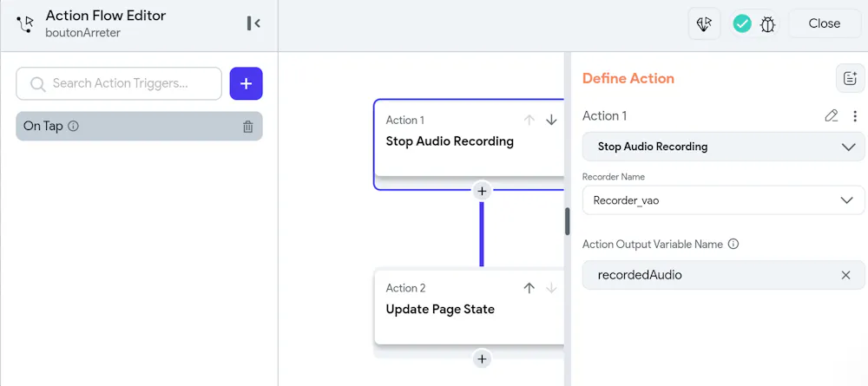Open the Stop Audio Recording action type dropdown
This screenshot has height=386, width=868.
point(724,147)
